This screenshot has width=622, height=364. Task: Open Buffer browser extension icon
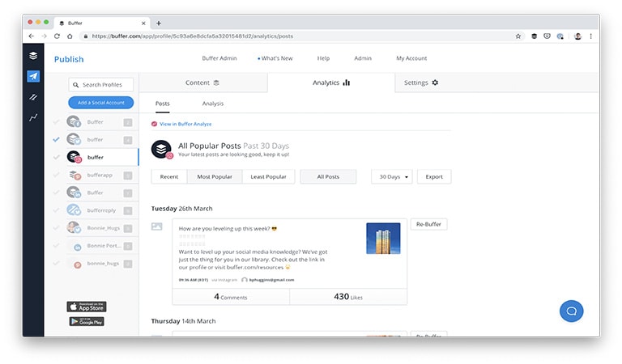(534, 36)
